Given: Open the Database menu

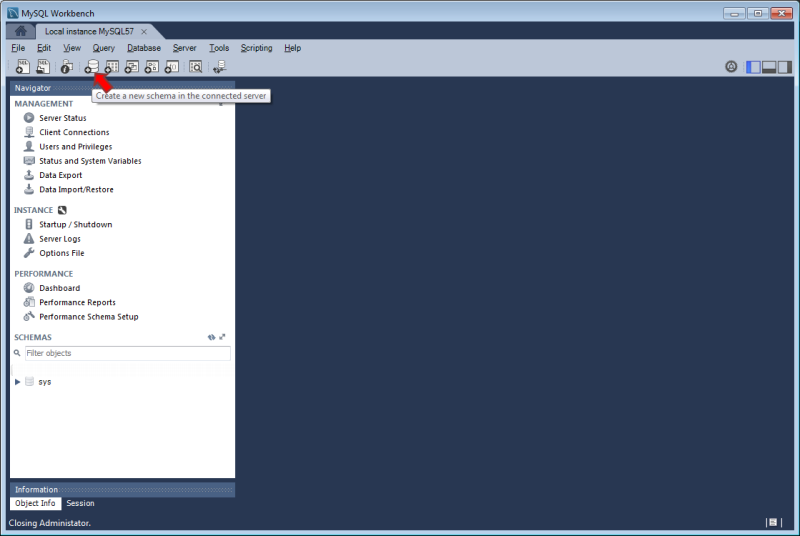Looking at the screenshot, I should [144, 48].
